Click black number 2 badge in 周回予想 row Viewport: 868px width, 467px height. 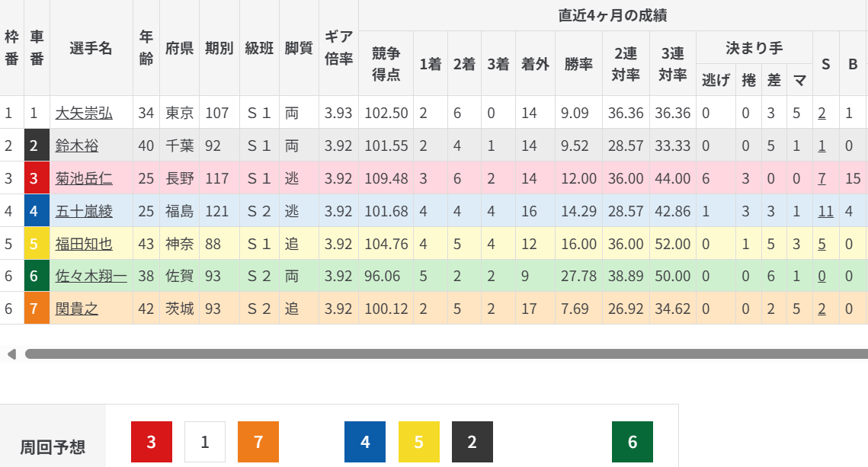click(x=472, y=442)
